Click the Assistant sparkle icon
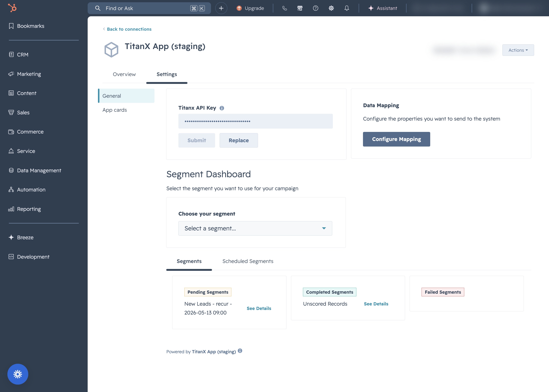The width and height of the screenshot is (549, 392). (x=371, y=8)
